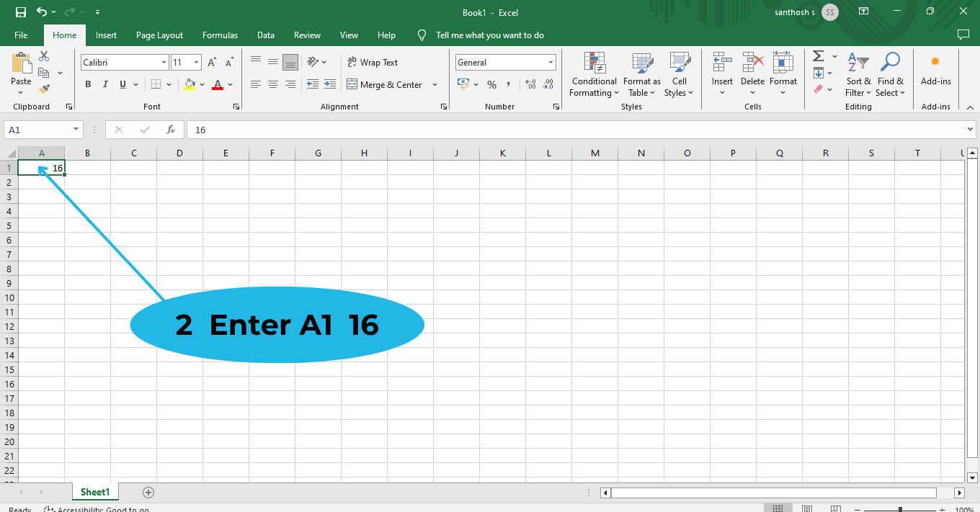The height and width of the screenshot is (512, 980).
Task: Toggle the Fill Color highlight
Action: point(189,84)
